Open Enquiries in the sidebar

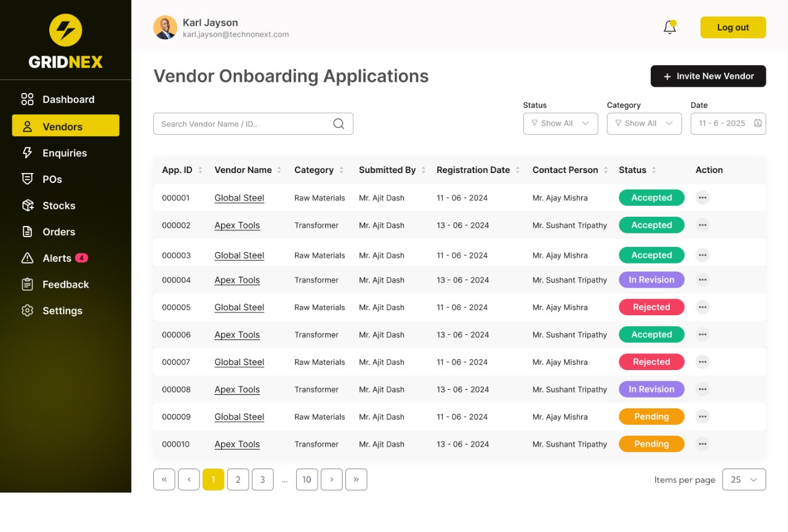65,153
